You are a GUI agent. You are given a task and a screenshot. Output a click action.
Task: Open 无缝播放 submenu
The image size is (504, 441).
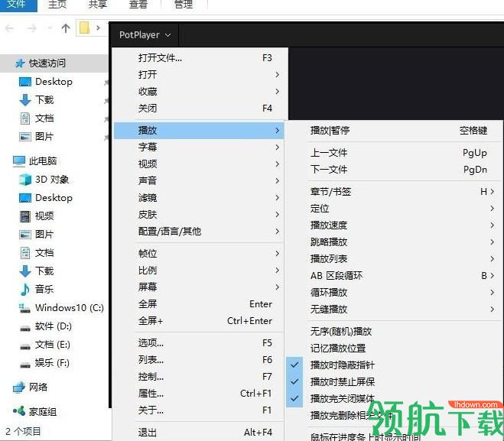coord(395,310)
